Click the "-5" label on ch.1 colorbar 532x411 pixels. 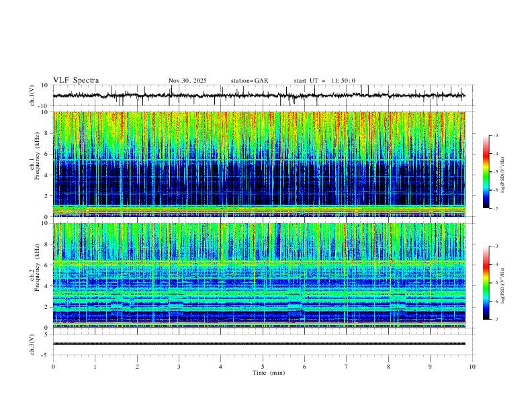[x=495, y=172]
